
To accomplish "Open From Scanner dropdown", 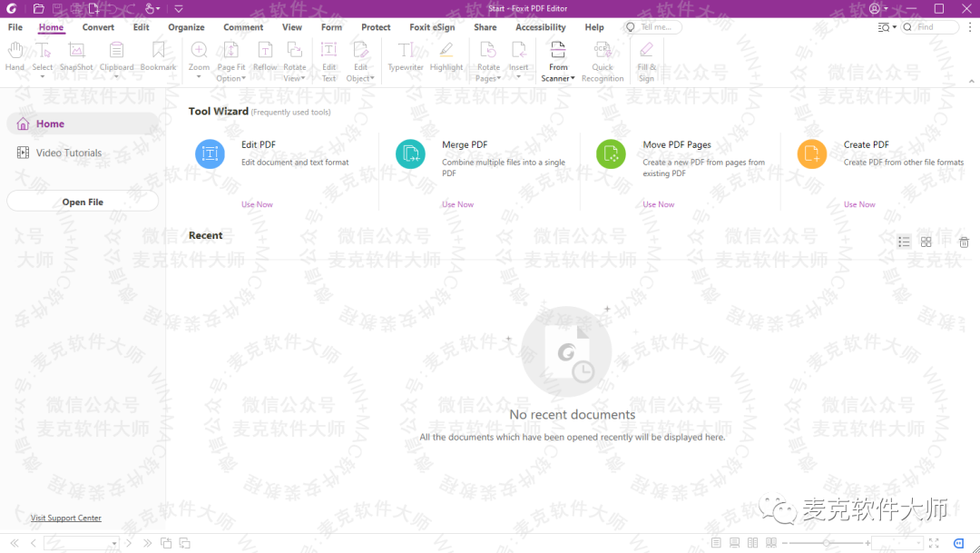I will (x=573, y=78).
